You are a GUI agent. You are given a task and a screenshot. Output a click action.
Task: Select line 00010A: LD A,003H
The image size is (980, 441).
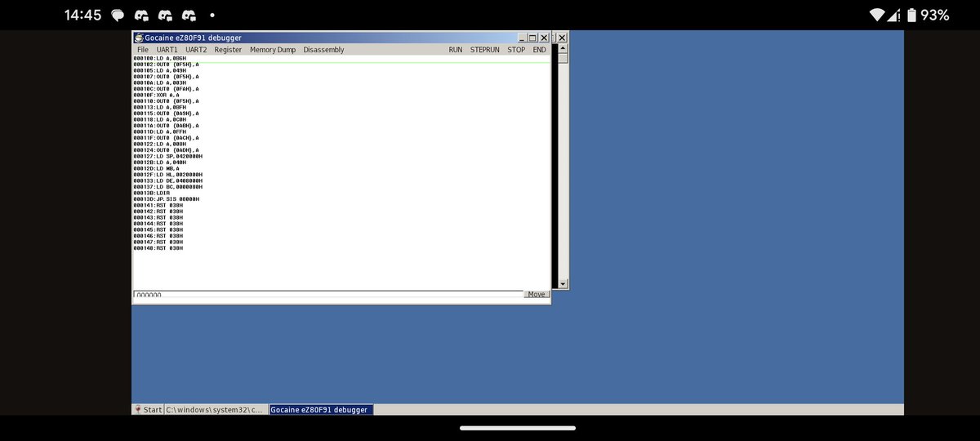[x=160, y=82]
